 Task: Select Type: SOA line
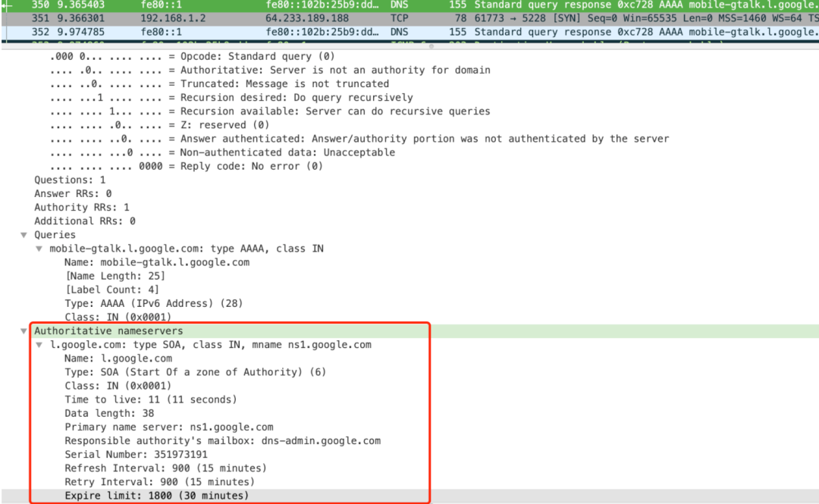[196, 372]
